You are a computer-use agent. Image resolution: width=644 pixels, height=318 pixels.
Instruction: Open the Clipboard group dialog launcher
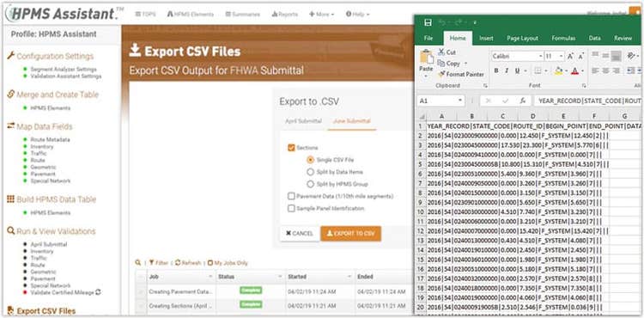(x=485, y=86)
